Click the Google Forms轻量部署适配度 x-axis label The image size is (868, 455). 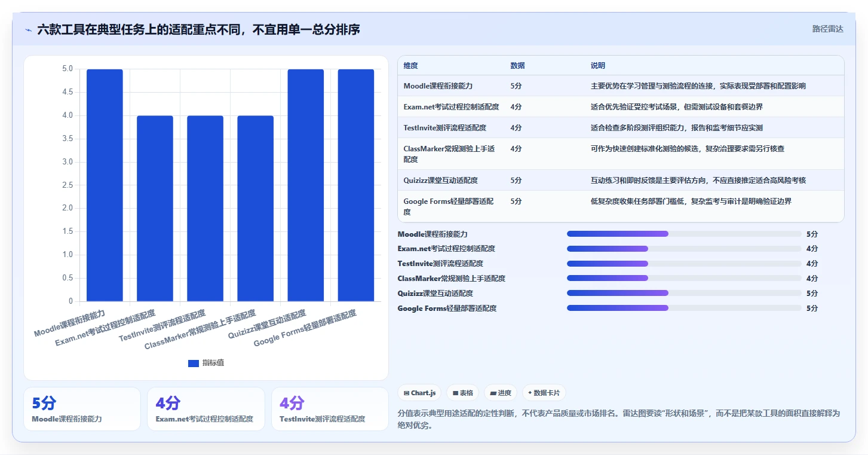pos(305,329)
